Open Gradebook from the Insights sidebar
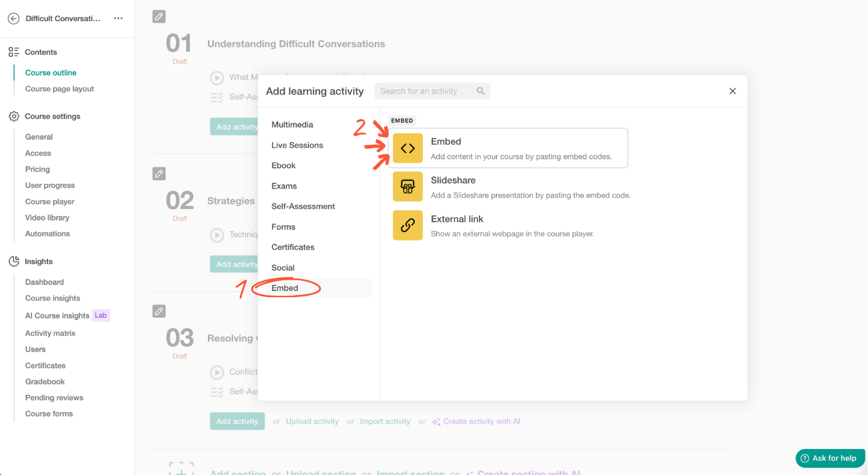The width and height of the screenshot is (868, 475). (x=45, y=381)
